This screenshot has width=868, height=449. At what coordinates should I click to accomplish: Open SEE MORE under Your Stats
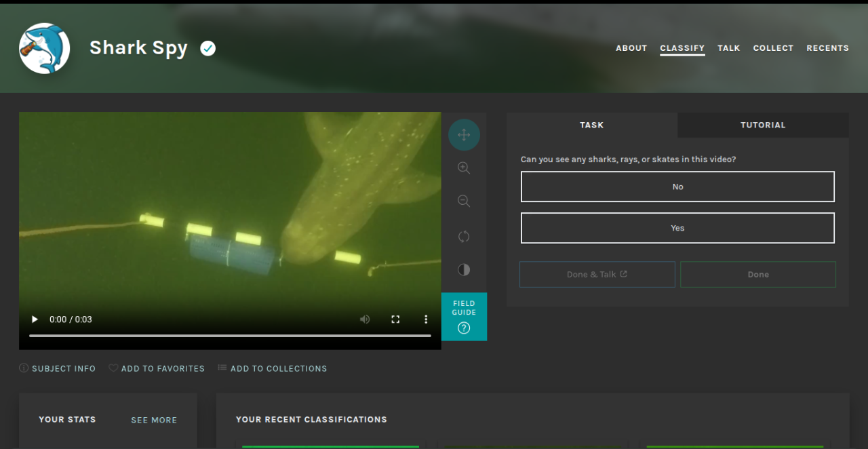click(x=154, y=420)
